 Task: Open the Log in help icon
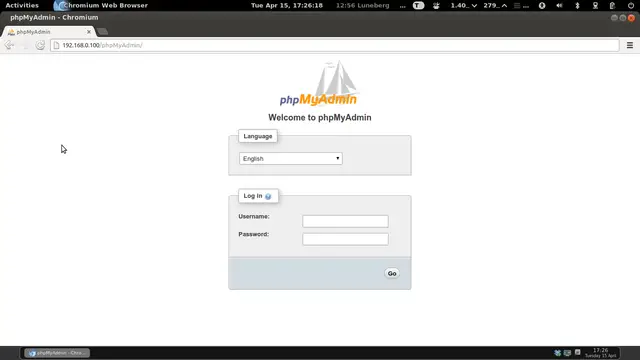(268, 196)
